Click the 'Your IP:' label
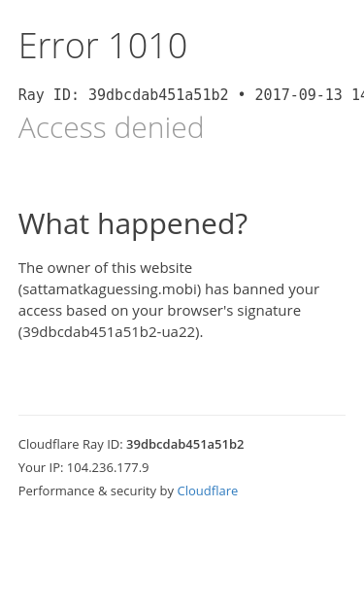Viewport: 364px width, 609px height. (x=41, y=467)
